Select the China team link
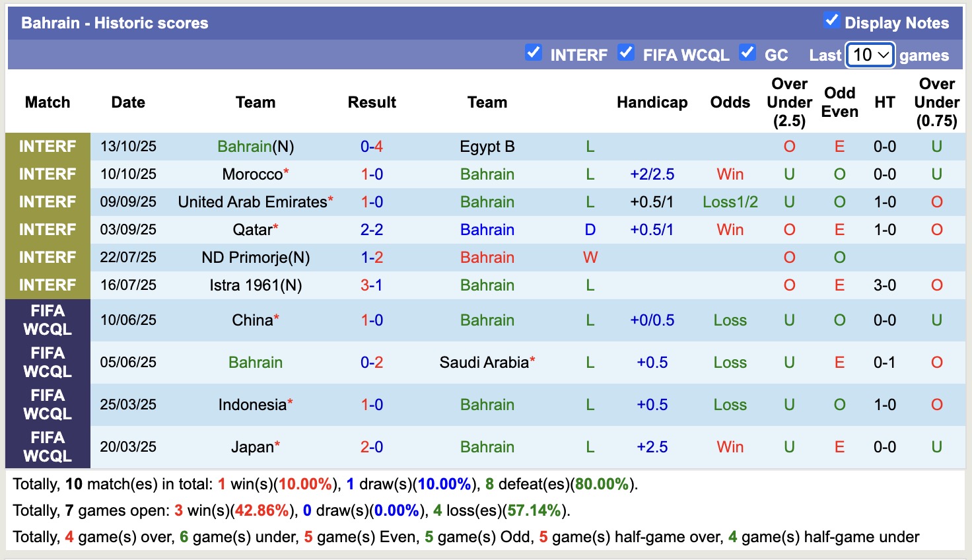Screen dimensions: 972x560 point(252,320)
